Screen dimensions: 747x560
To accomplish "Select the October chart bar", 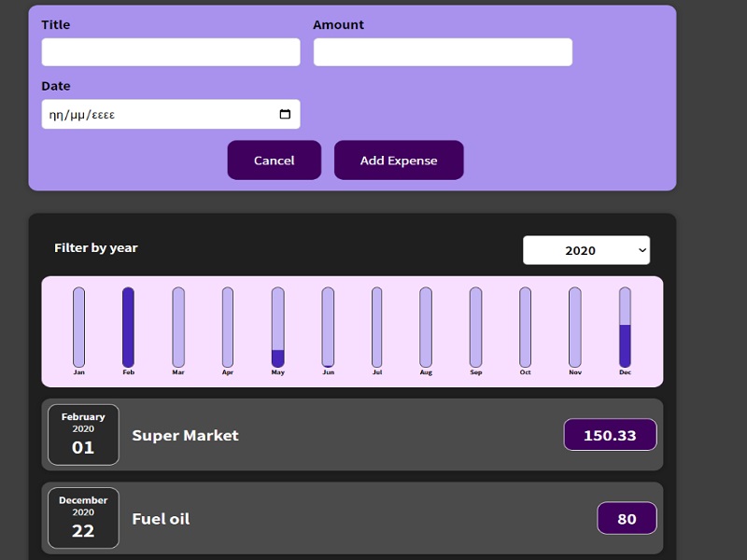I will click(x=524, y=327).
